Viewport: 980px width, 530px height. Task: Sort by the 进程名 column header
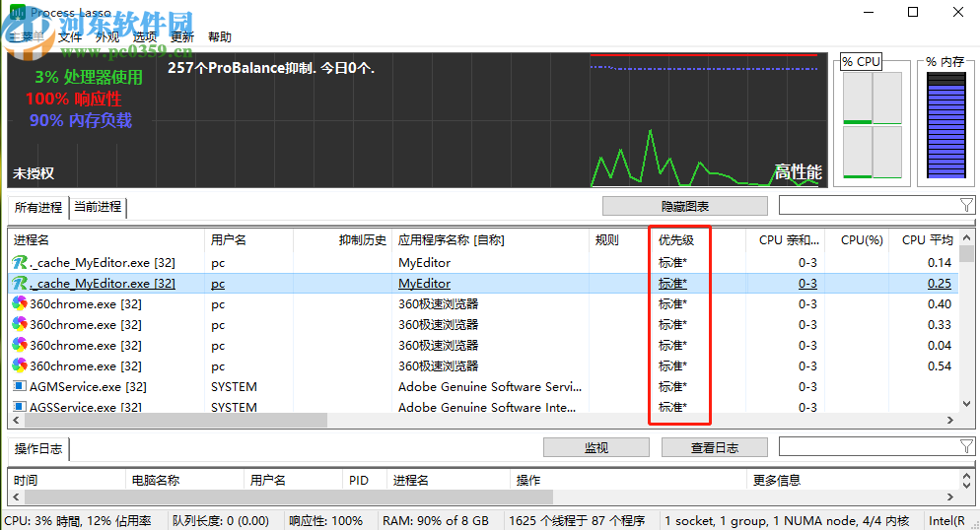[106, 240]
